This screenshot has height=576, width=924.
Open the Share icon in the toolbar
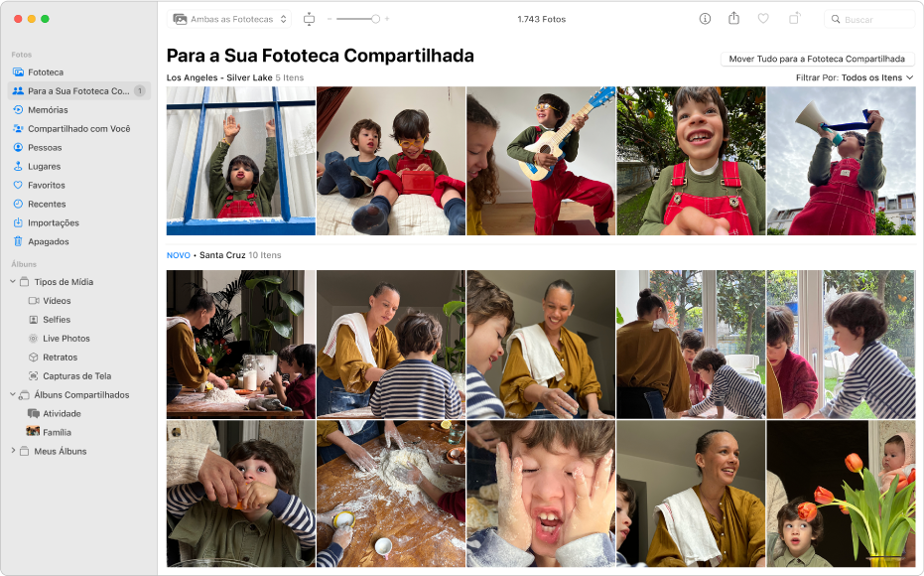tap(733, 18)
